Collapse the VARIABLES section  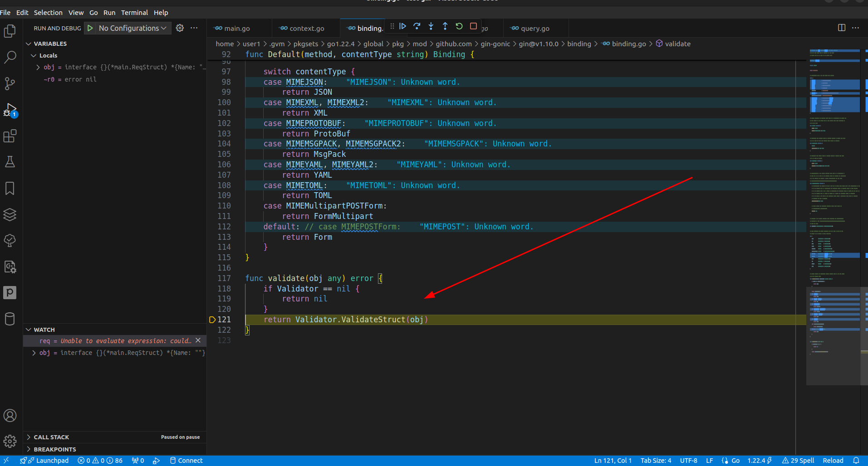[50, 44]
